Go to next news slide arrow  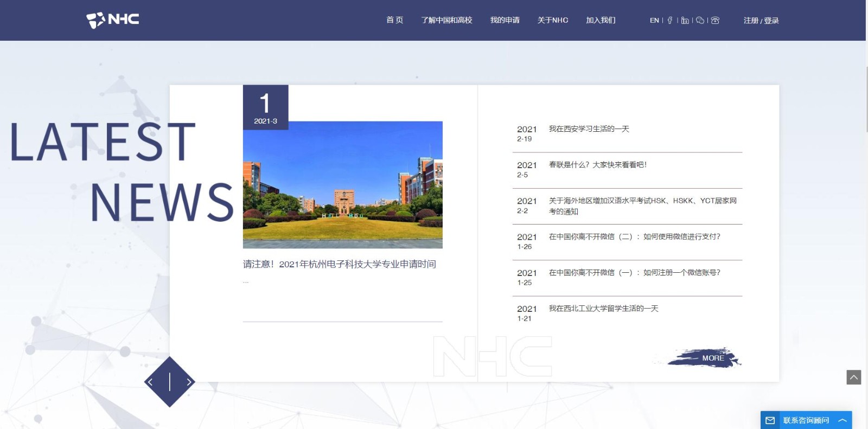click(x=188, y=382)
